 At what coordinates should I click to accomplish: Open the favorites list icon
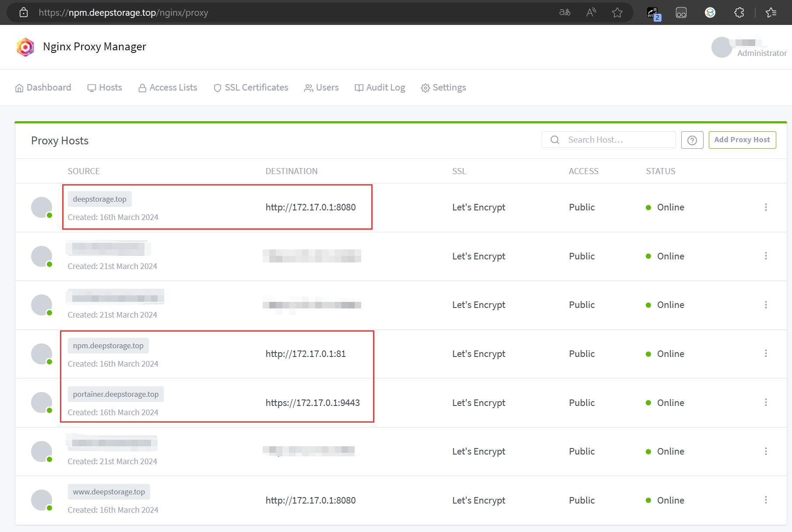click(x=771, y=12)
